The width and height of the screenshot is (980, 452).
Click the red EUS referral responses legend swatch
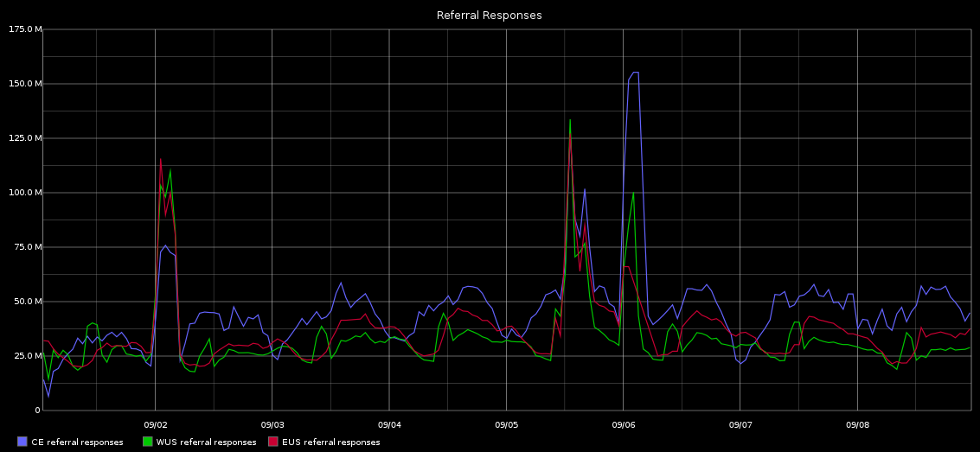[x=273, y=442]
